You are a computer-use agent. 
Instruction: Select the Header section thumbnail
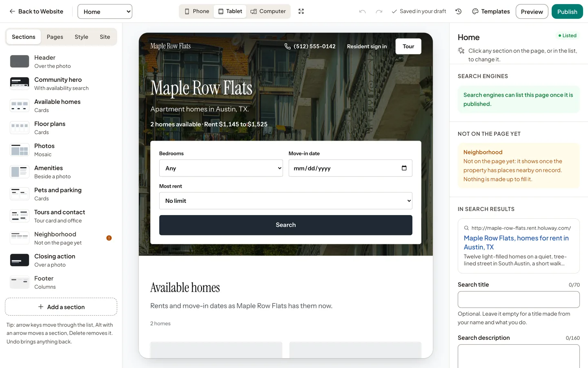pos(20,61)
